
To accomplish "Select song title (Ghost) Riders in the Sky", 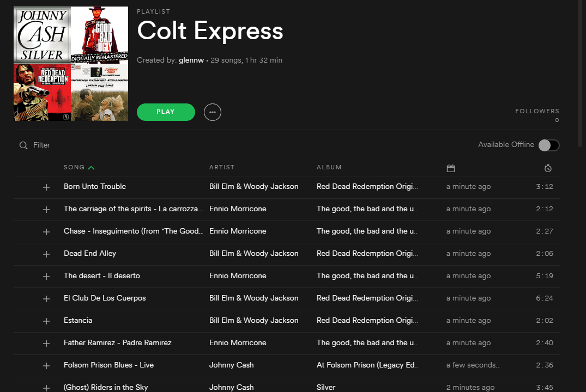I will 106,388.
